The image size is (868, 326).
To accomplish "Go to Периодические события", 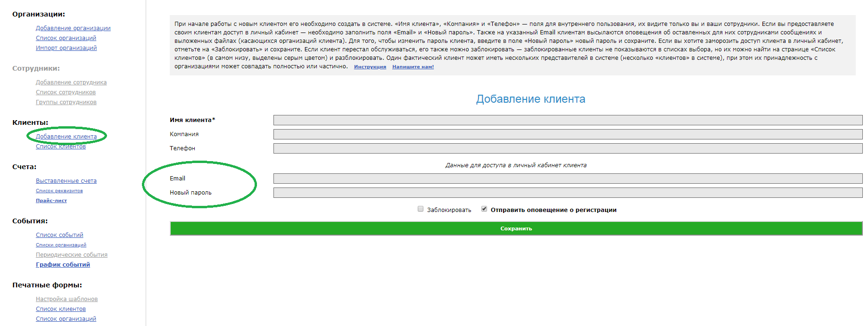I will (72, 255).
